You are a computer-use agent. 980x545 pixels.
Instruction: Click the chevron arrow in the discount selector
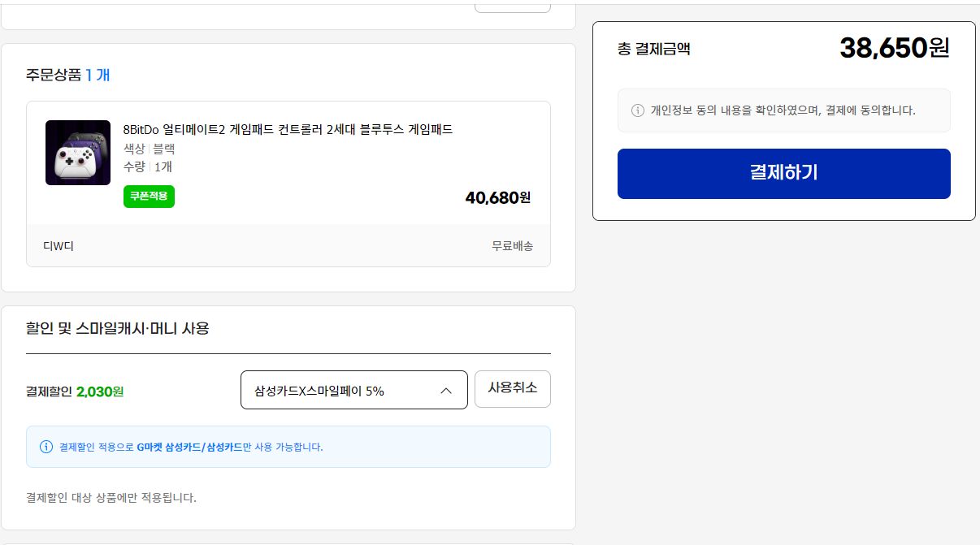[x=445, y=390]
